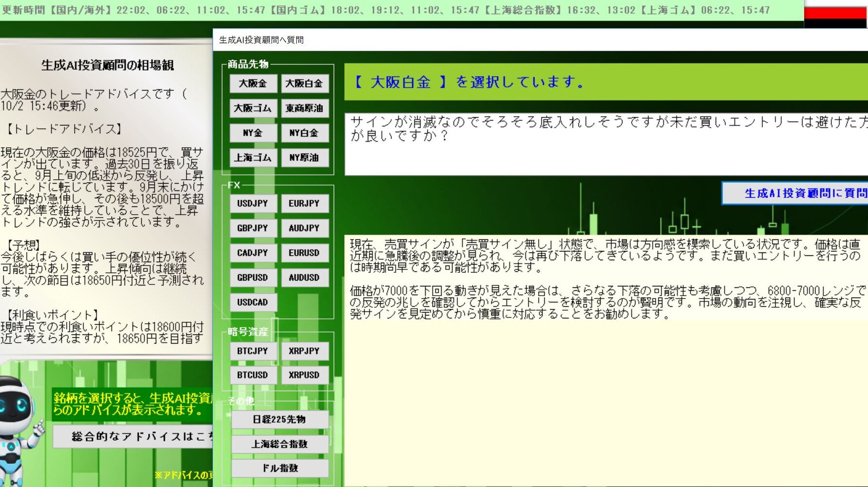Click the yellow 銘柄を選択すると hint text
This screenshot has height=487, width=868.
click(132, 404)
